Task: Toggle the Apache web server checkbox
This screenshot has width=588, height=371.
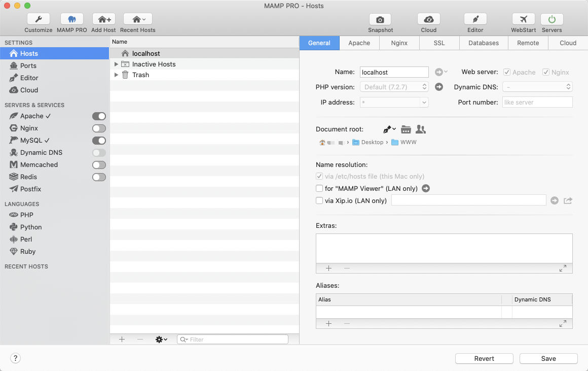Action: pos(506,72)
